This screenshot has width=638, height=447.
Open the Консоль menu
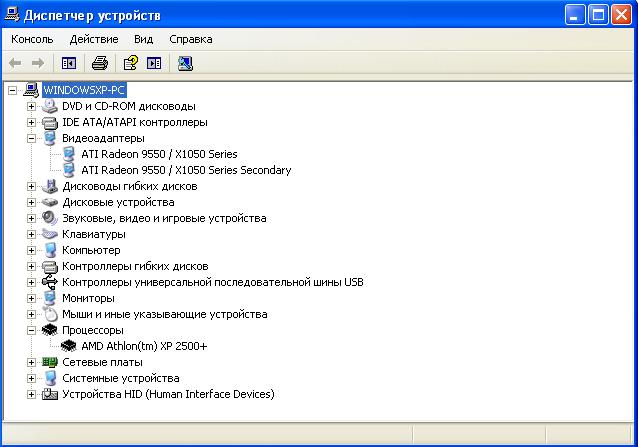(x=32, y=39)
